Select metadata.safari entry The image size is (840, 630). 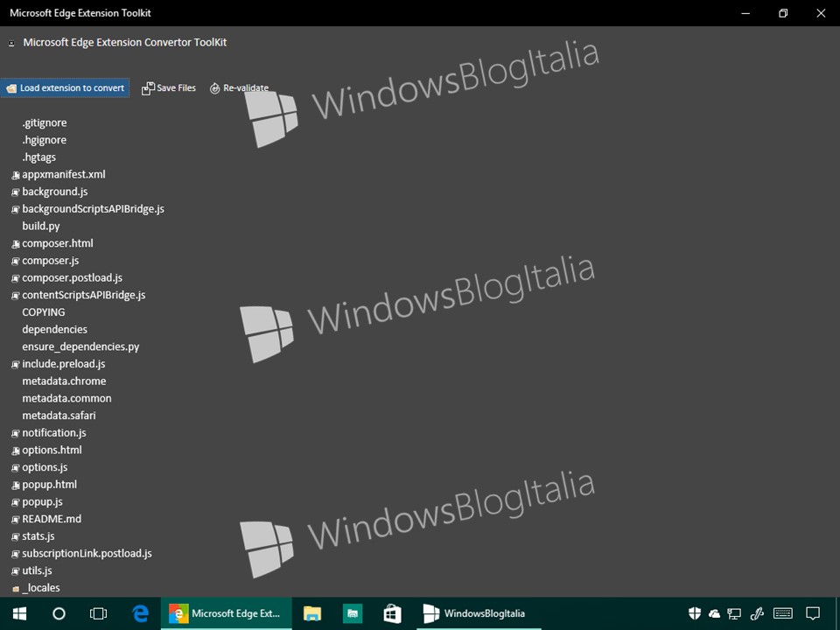59,415
